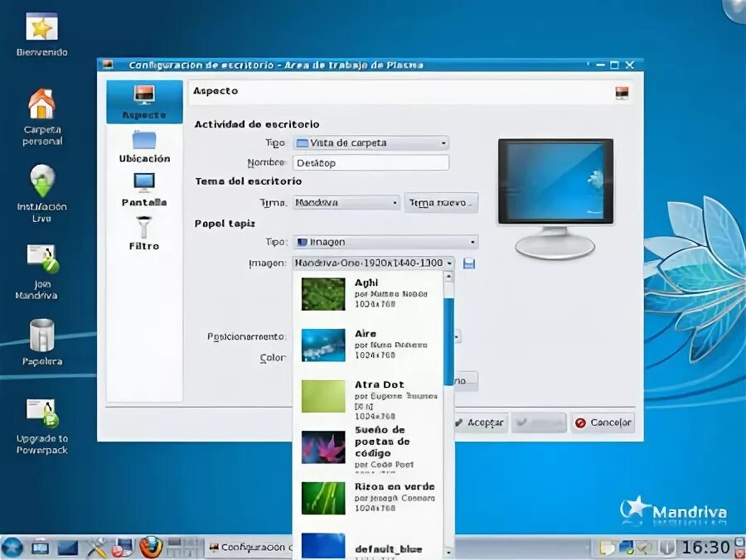Select the Configuración task in the taskbar
Viewport: 746px width, 560px height.
[x=249, y=548]
